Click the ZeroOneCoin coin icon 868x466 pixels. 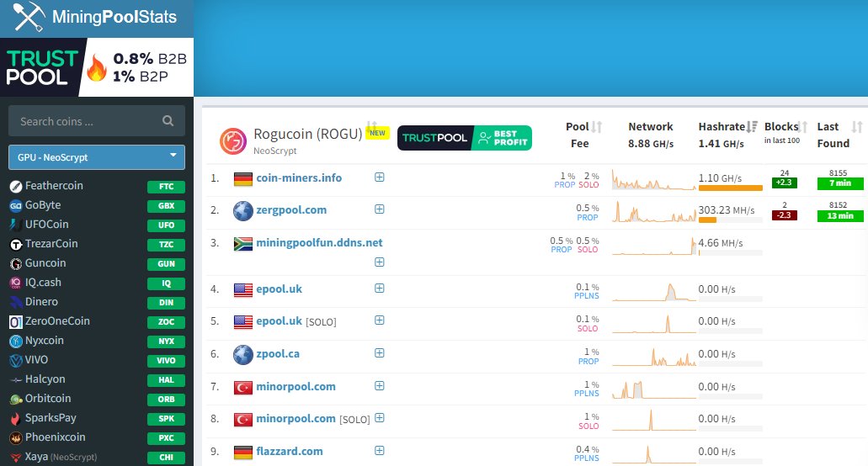pyautogui.click(x=16, y=321)
